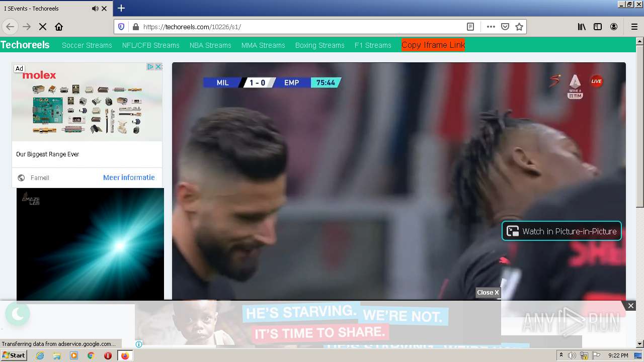Open a new browser tab
644x362 pixels.
point(121,8)
